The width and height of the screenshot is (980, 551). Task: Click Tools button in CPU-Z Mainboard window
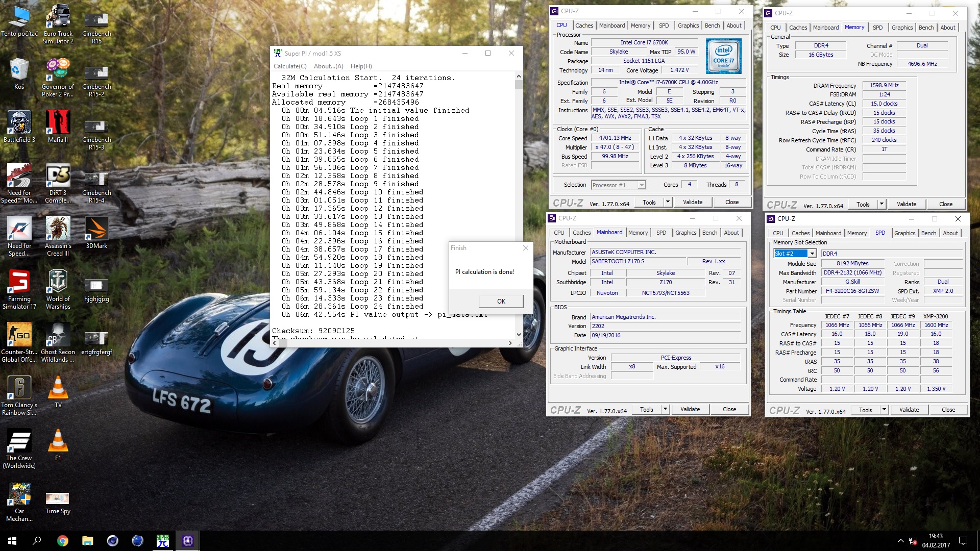(646, 409)
